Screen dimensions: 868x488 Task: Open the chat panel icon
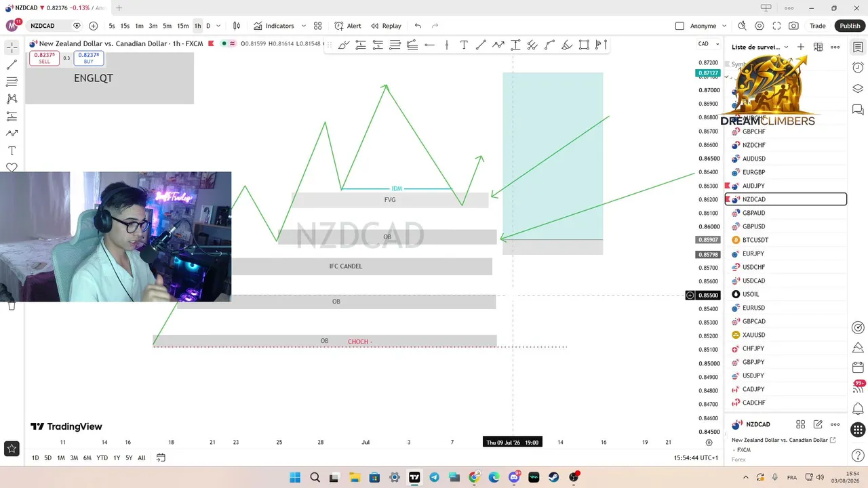(x=858, y=109)
